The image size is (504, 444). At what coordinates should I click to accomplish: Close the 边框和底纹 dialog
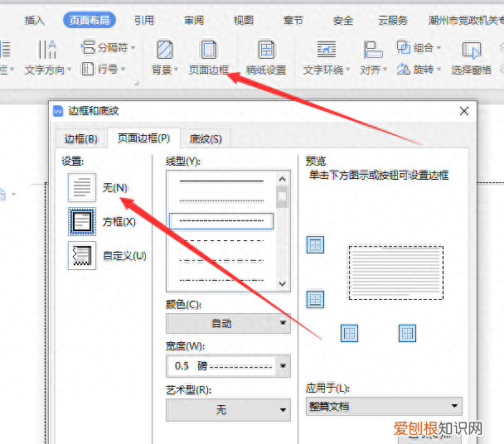click(464, 111)
